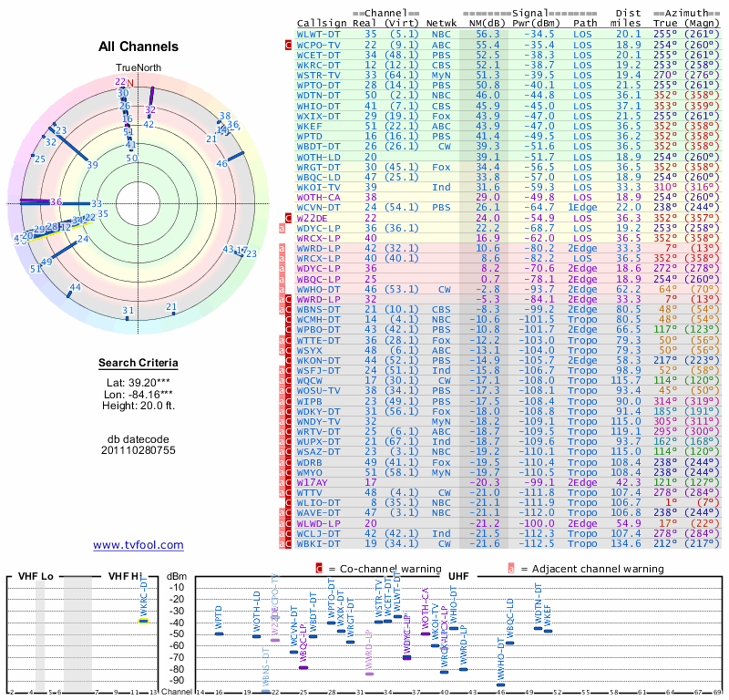
Task: Select WBDT-DT callsign in the table
Action: coord(318,147)
